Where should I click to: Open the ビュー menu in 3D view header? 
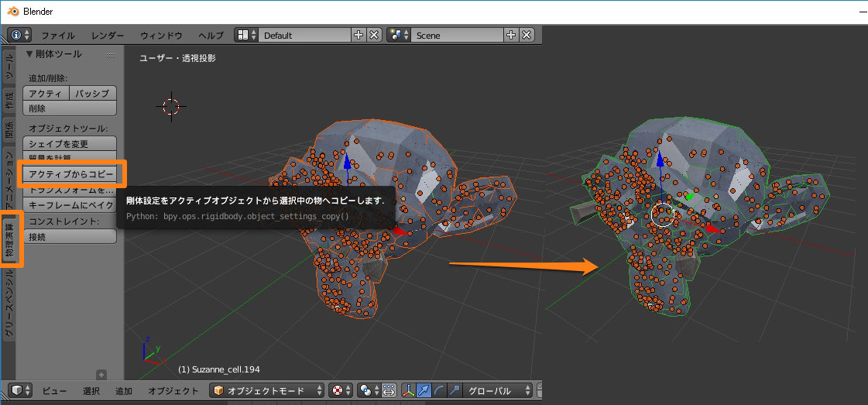click(55, 390)
